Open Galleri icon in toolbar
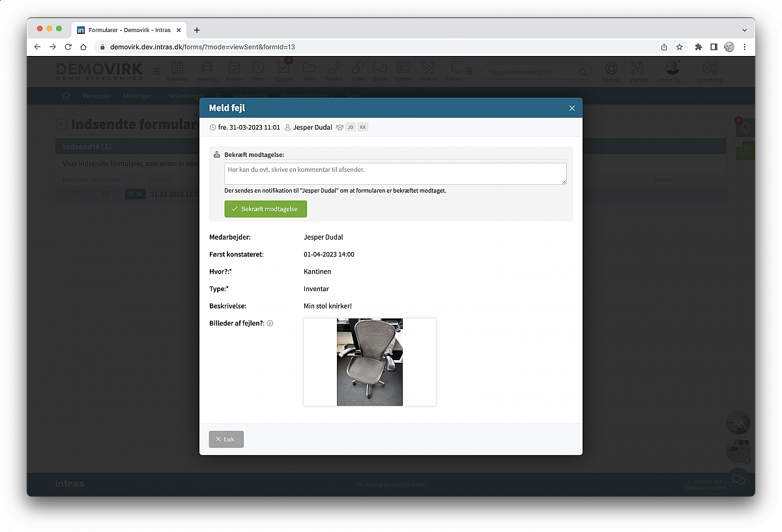 coord(403,71)
